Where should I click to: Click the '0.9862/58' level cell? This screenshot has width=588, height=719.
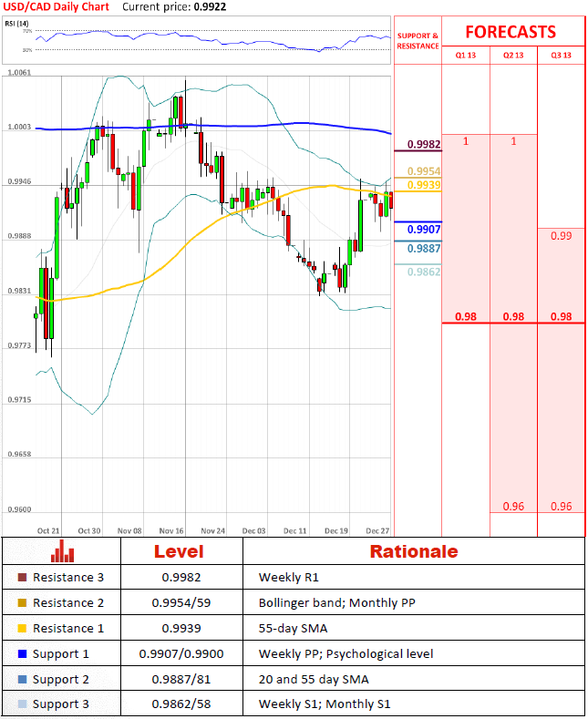pos(181,704)
